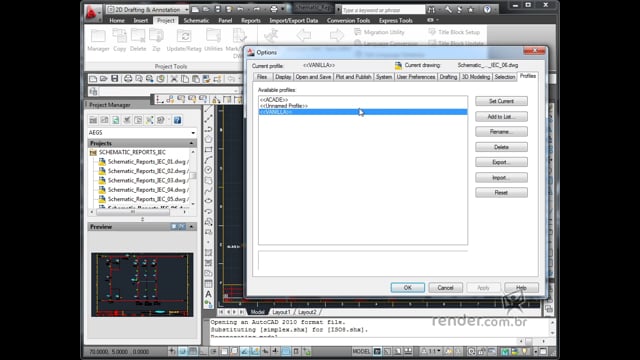Toggle Snap Mode in status bar
This screenshot has height=360, width=640.
(182, 351)
